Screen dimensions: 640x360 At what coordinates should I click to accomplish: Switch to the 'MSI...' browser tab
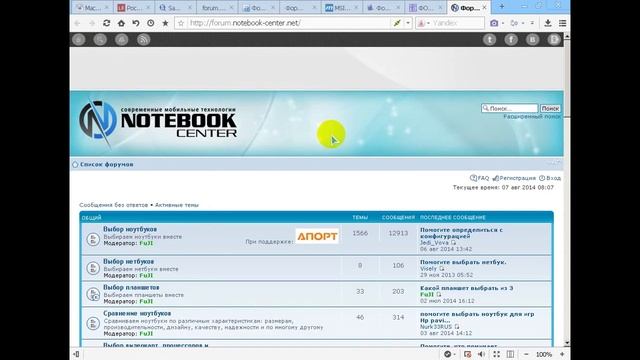pyautogui.click(x=341, y=7)
